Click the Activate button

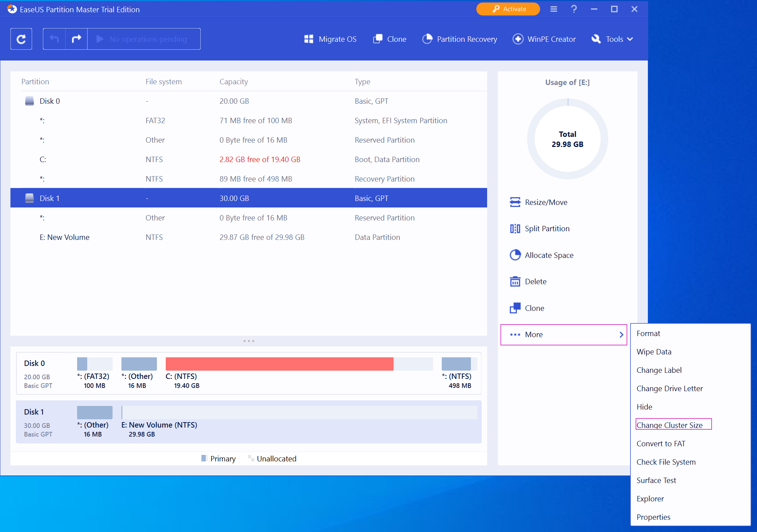(508, 9)
